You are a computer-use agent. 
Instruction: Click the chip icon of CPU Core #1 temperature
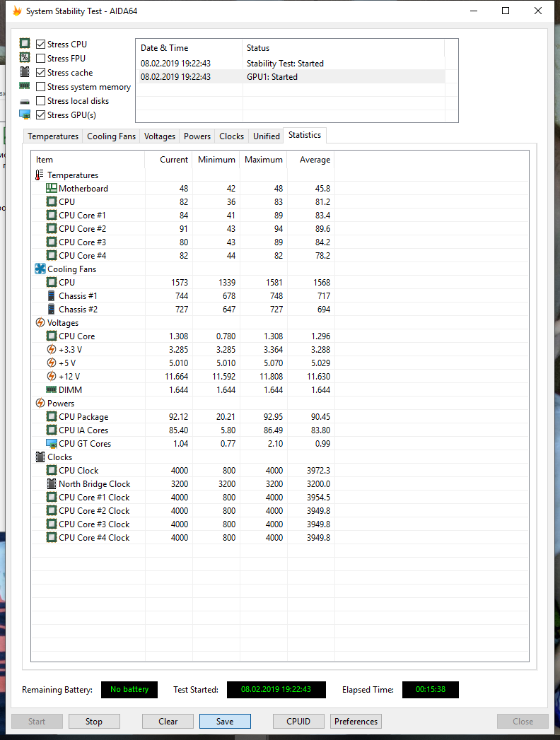click(x=52, y=215)
